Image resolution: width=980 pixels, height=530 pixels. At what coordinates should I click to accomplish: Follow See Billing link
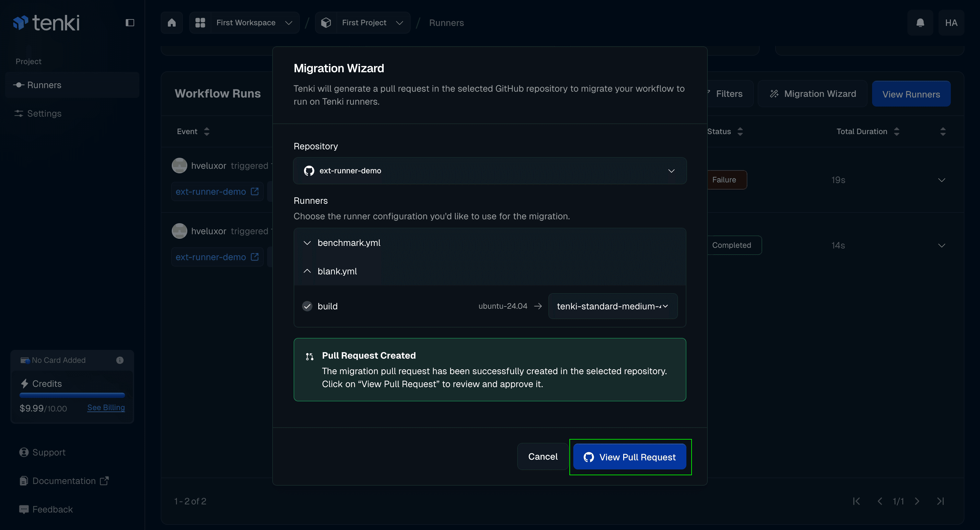(106, 407)
